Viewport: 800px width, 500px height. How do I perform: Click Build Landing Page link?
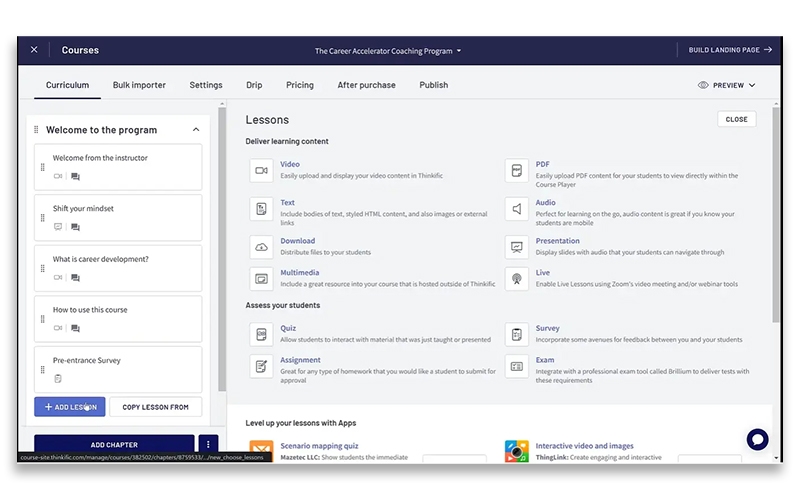tap(730, 49)
